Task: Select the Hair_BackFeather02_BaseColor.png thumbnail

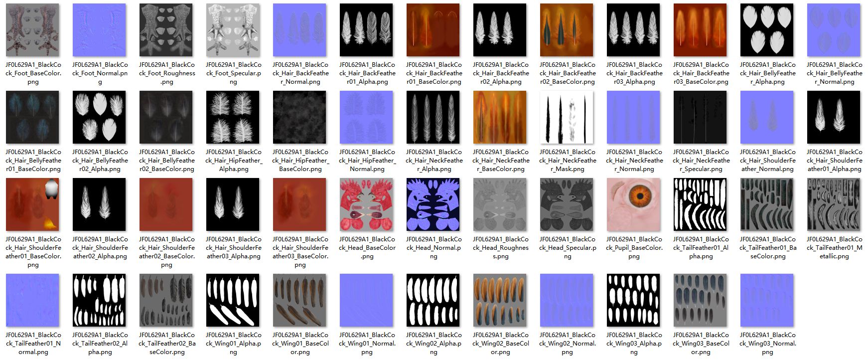Action: pyautogui.click(x=567, y=30)
